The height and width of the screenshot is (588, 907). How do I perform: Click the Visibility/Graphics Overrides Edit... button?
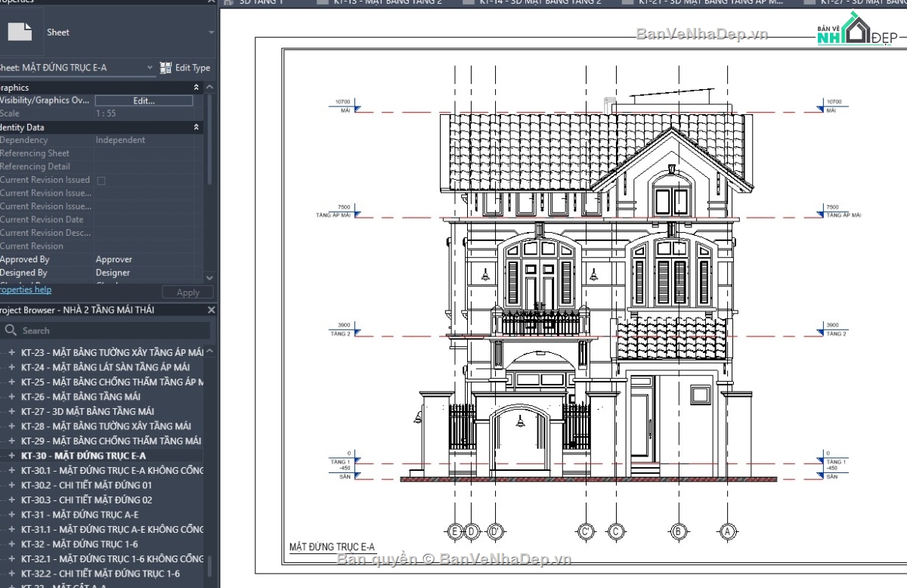pyautogui.click(x=144, y=101)
